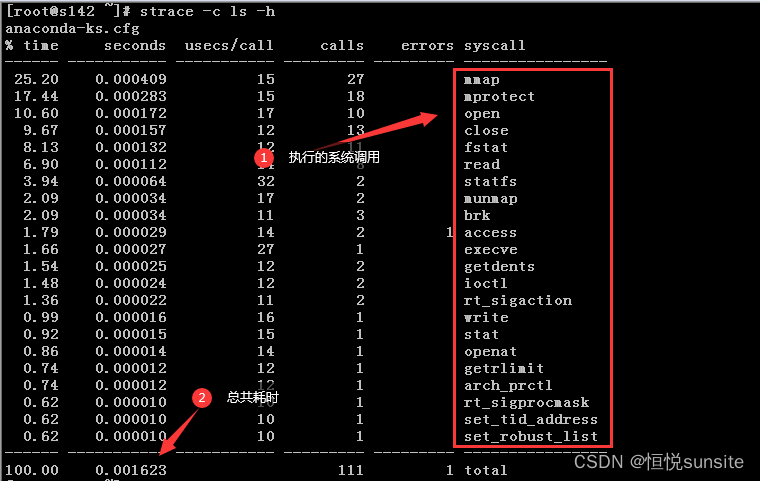Image resolution: width=760 pixels, height=481 pixels.
Task: Select the 'write' syscall name
Action: click(x=486, y=318)
